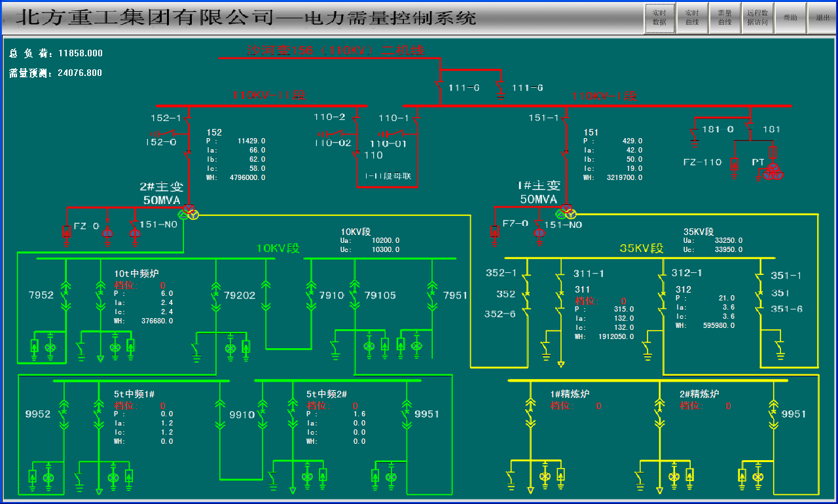Click the 152-1 disconnector switch
The height and width of the screenshot is (504, 838).
pyautogui.click(x=187, y=120)
